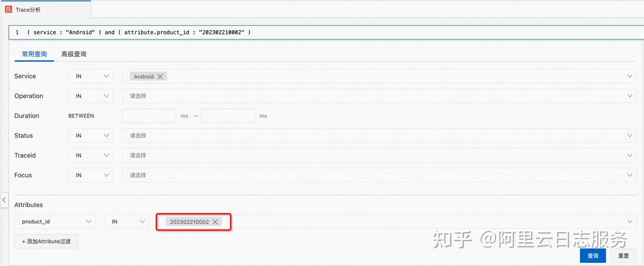Click the query statement editor line
The width and height of the screenshot is (644, 266).
[326, 32]
